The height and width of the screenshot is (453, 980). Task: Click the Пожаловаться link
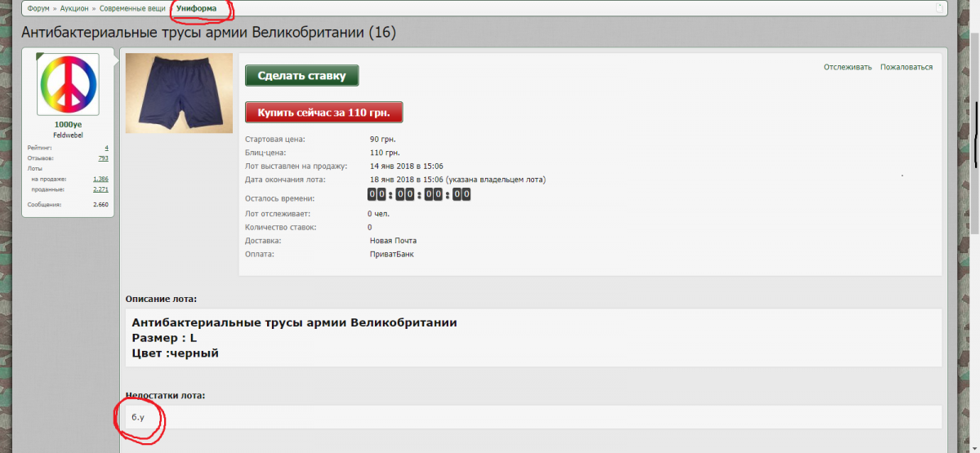906,67
